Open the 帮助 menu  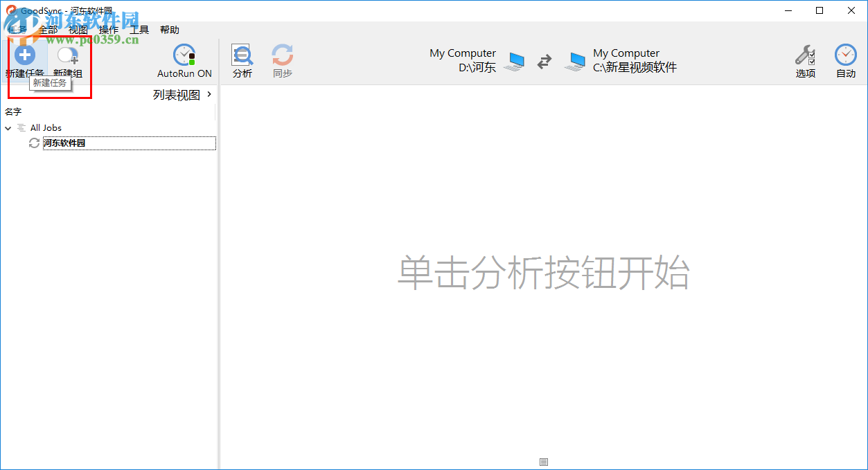coord(170,30)
